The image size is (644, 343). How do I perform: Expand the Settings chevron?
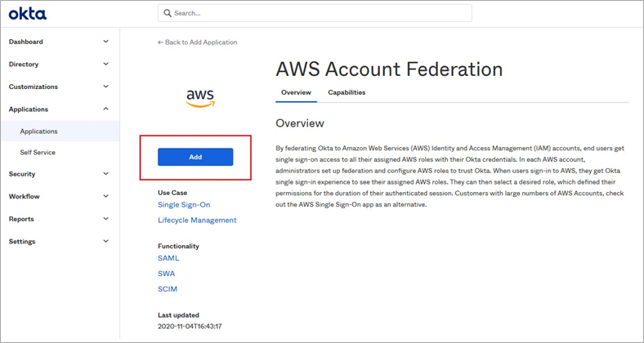pyautogui.click(x=106, y=241)
